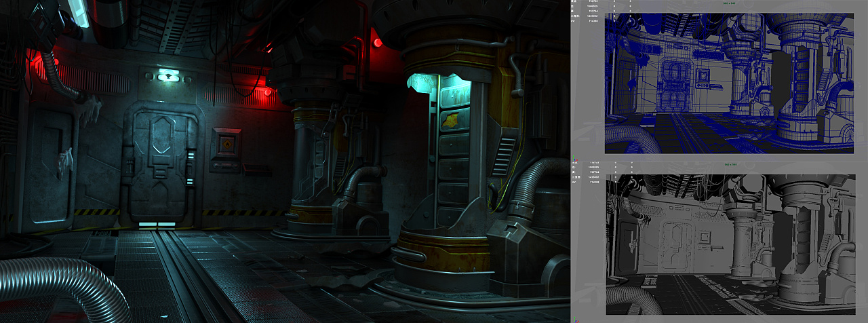Click the UV count row in grey viewport stats
This screenshot has height=323, width=868.
(601, 183)
